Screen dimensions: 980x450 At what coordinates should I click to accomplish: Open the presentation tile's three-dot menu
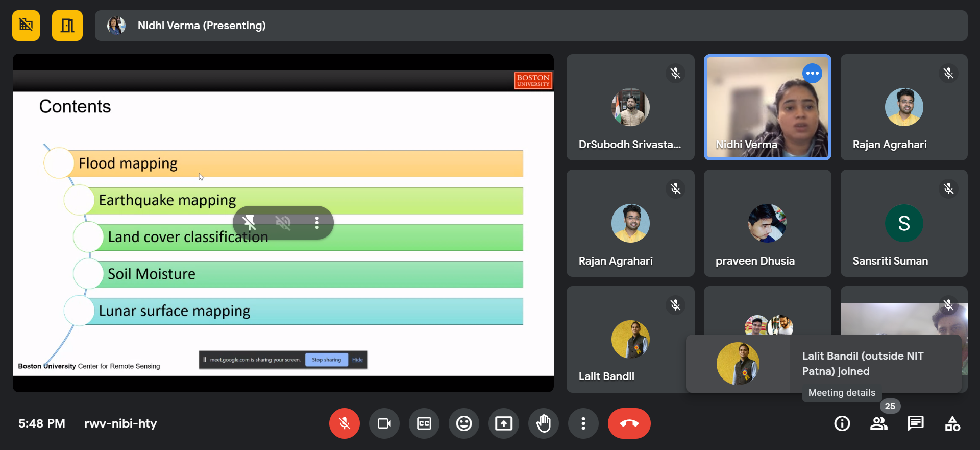(x=317, y=222)
